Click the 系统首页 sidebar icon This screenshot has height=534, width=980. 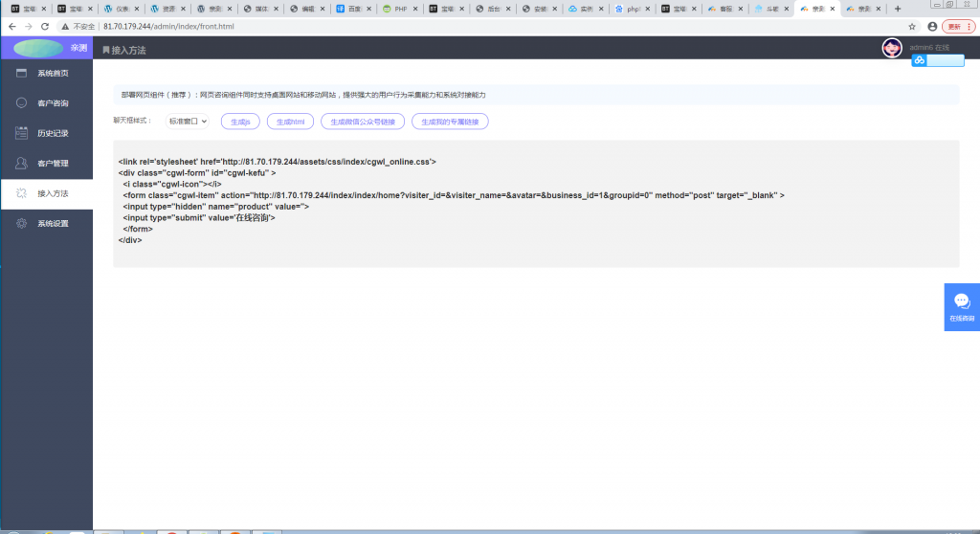(x=22, y=73)
